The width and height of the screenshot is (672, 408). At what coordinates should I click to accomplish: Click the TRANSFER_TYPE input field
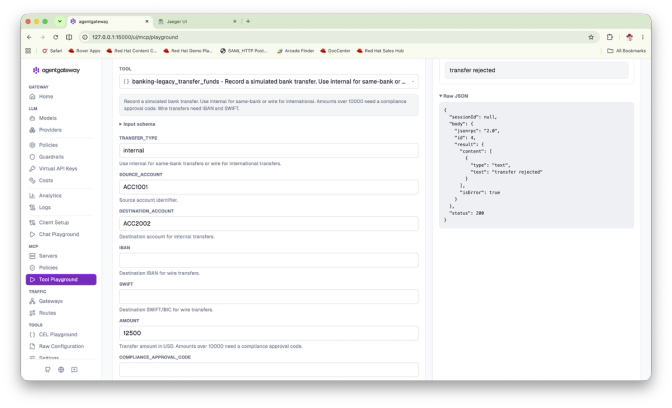(269, 150)
